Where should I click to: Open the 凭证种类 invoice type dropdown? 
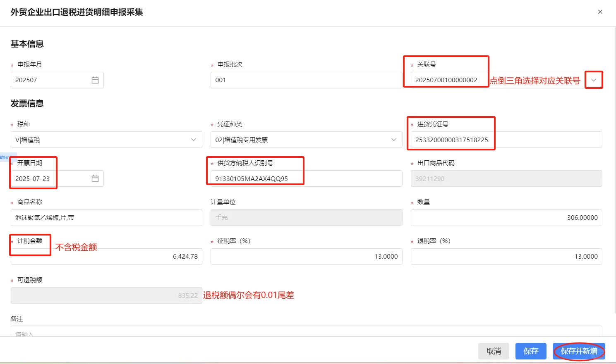tap(393, 140)
